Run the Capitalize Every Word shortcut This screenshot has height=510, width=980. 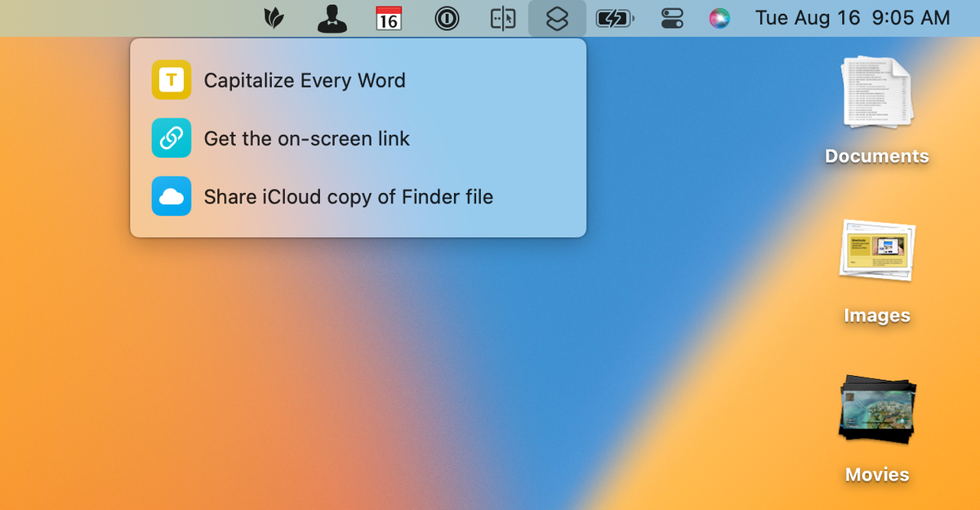(x=305, y=80)
